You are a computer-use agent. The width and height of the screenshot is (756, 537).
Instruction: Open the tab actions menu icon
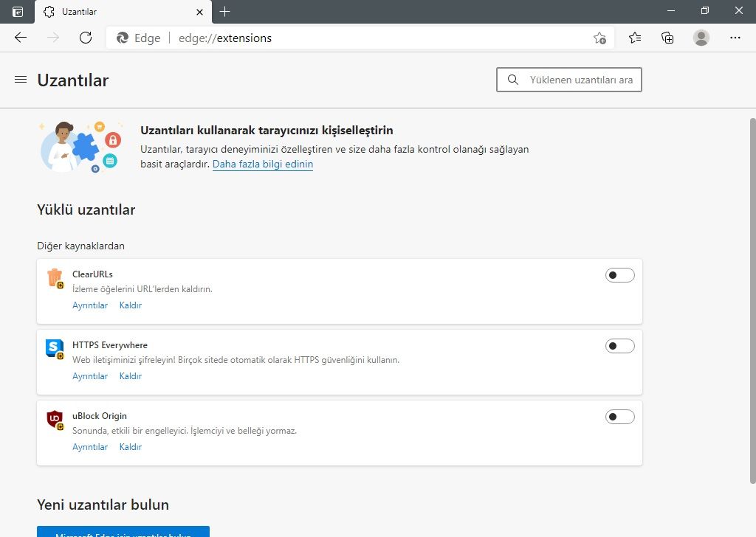pyautogui.click(x=18, y=12)
